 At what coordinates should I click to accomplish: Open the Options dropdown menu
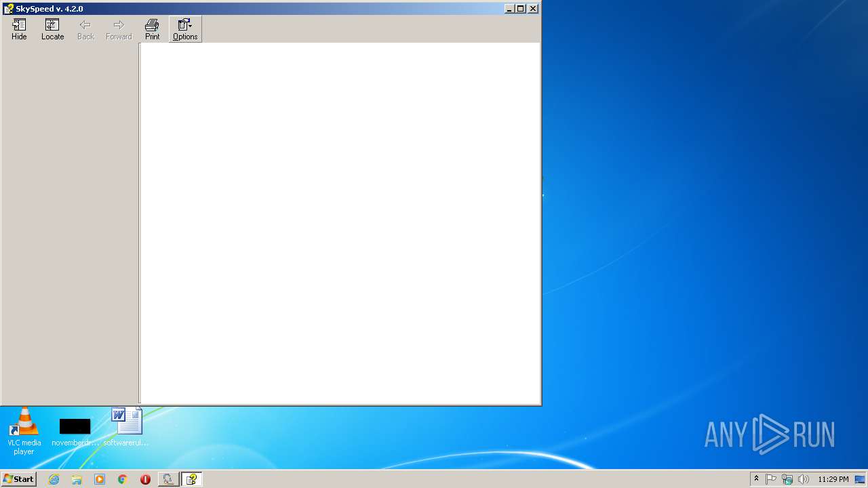point(185,29)
